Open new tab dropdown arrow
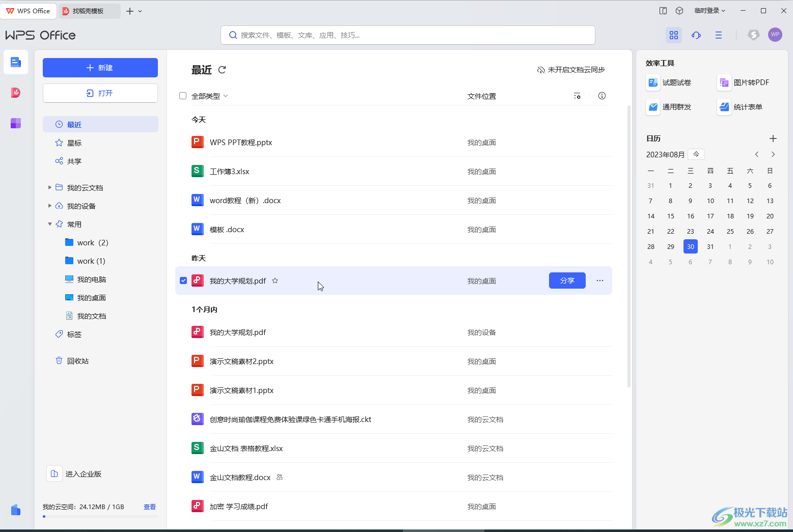The height and width of the screenshot is (532, 793). pyautogui.click(x=141, y=11)
